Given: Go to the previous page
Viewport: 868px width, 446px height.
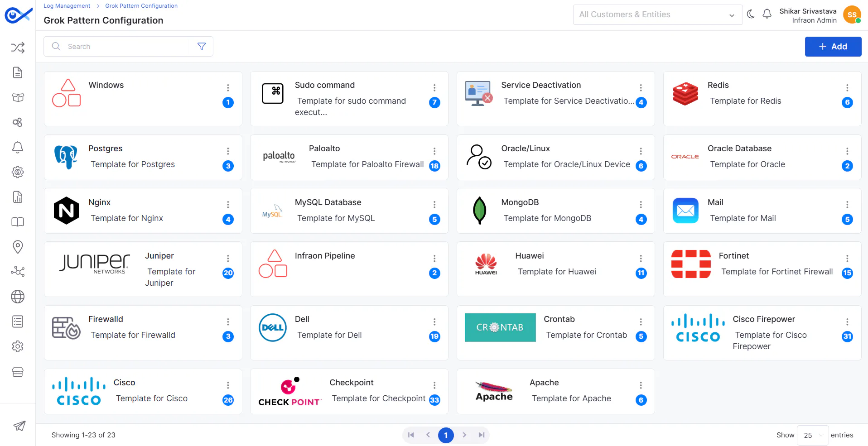Looking at the screenshot, I should 428,435.
